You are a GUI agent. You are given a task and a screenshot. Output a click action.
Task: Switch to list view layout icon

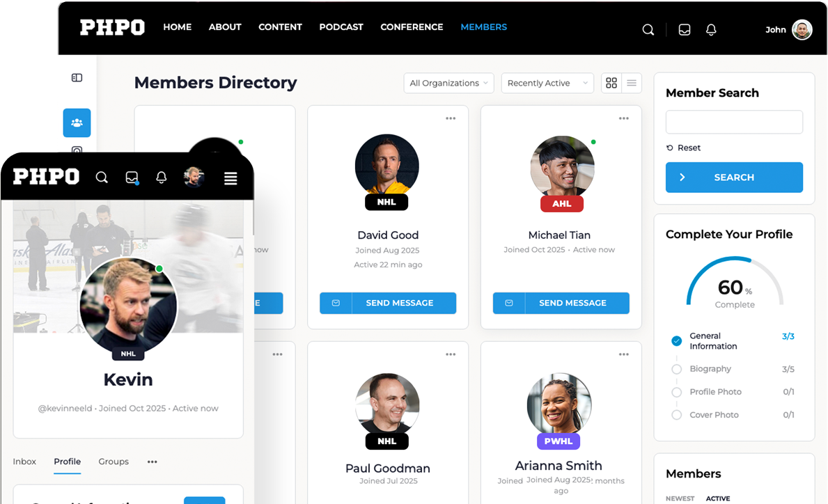coord(632,83)
